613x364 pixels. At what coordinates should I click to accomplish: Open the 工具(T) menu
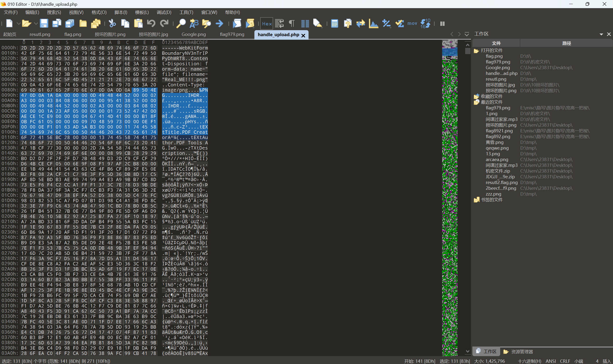pyautogui.click(x=186, y=12)
